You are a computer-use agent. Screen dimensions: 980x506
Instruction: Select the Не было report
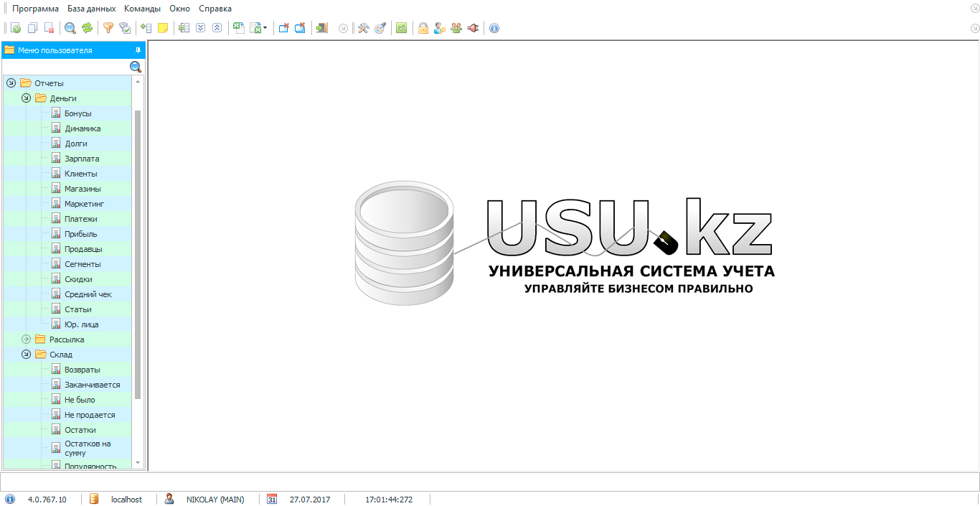tap(79, 400)
